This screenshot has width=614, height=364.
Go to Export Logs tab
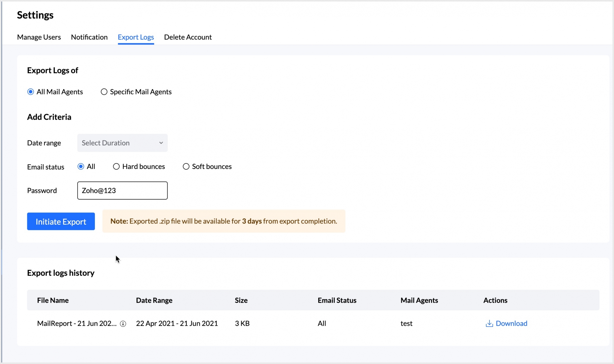tap(136, 37)
